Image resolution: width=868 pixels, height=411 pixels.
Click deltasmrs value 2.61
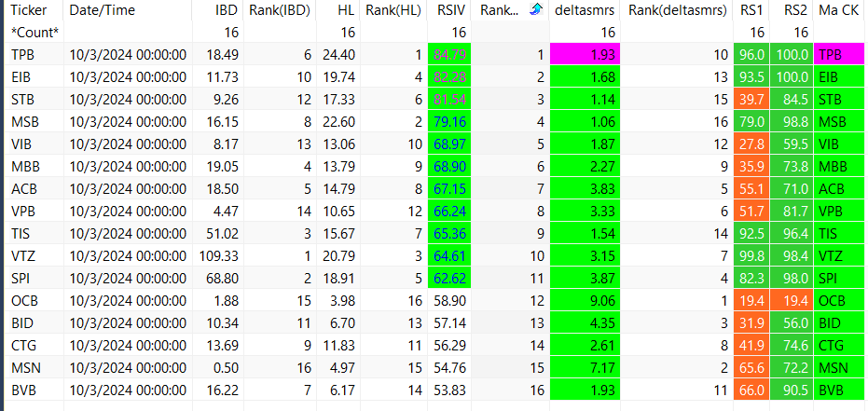[x=585, y=346]
